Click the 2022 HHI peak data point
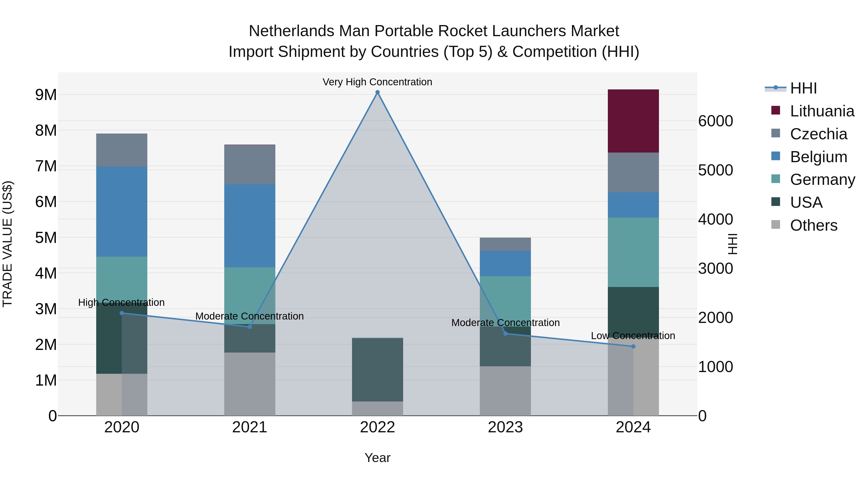Viewport: 868px width, 488px height. point(377,92)
